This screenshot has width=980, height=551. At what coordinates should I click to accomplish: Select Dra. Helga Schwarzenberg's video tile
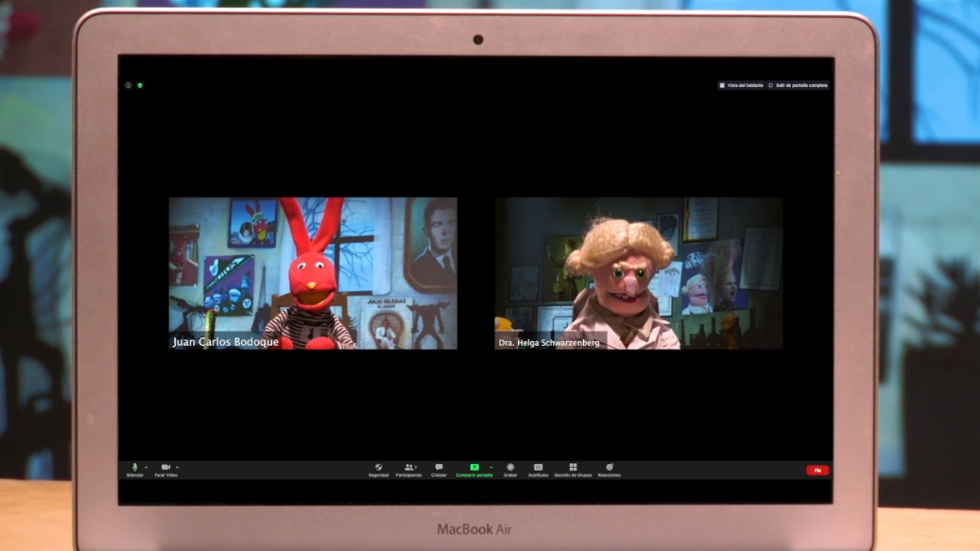tap(639, 273)
